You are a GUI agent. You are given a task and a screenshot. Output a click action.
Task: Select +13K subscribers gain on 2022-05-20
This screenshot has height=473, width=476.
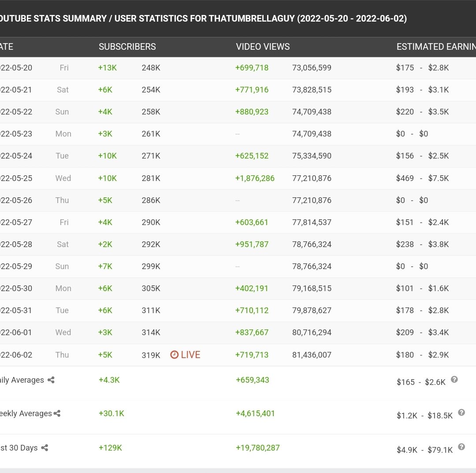coord(108,68)
